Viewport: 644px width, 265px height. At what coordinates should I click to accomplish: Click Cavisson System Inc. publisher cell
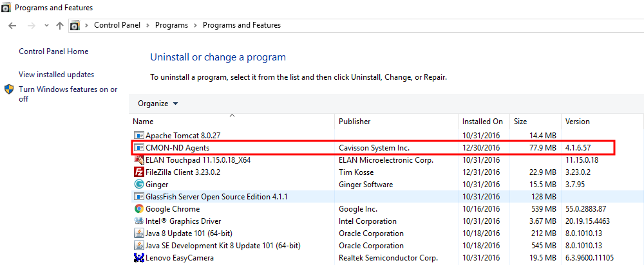(374, 148)
